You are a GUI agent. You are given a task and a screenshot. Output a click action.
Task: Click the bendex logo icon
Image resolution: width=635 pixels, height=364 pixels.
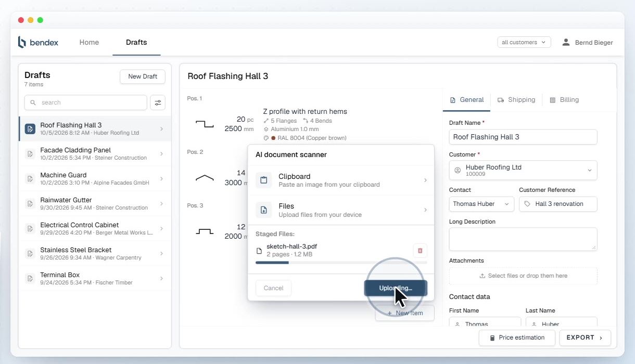(22, 42)
